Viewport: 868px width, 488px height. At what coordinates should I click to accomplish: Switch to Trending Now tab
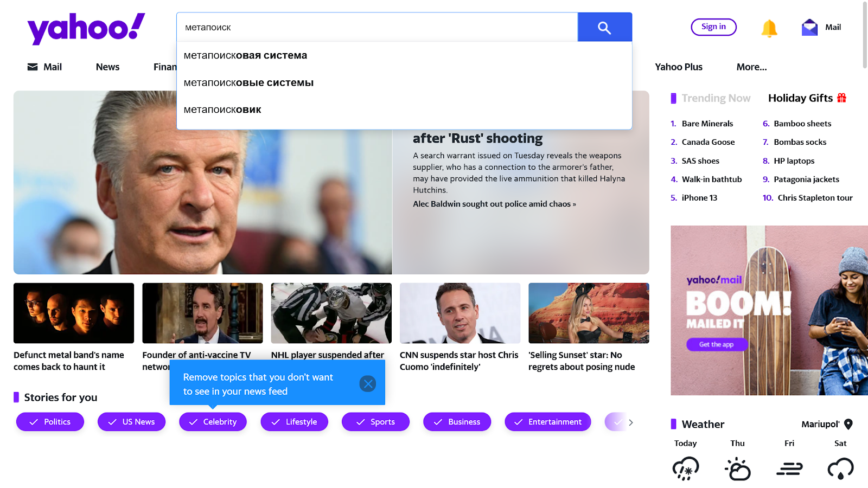716,98
